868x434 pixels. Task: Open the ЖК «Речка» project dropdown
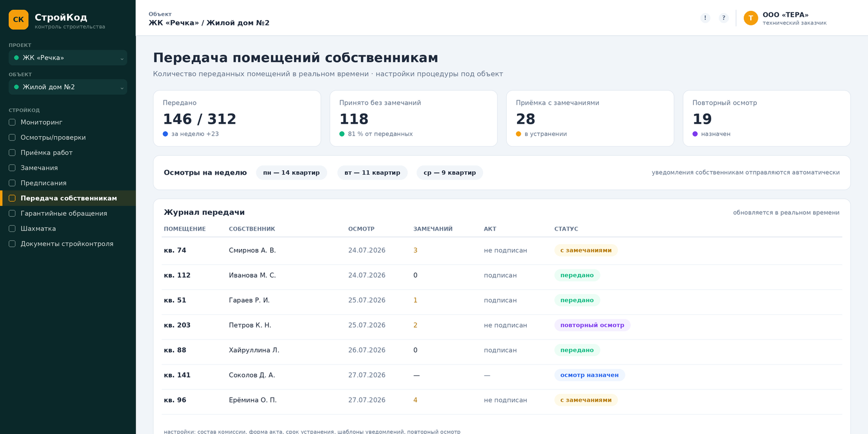click(x=68, y=58)
